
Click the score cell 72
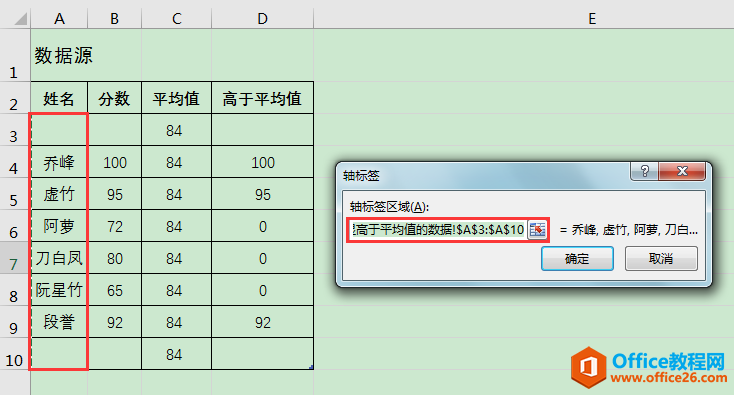[114, 226]
